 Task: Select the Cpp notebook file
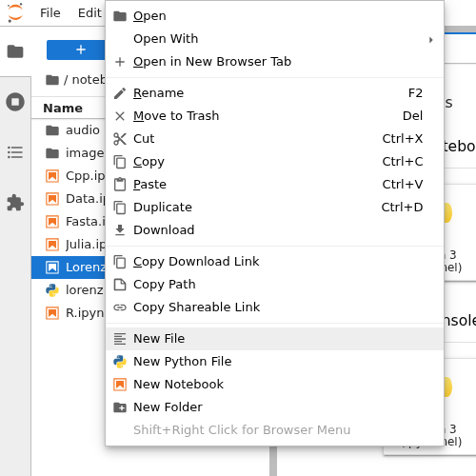tap(69, 176)
